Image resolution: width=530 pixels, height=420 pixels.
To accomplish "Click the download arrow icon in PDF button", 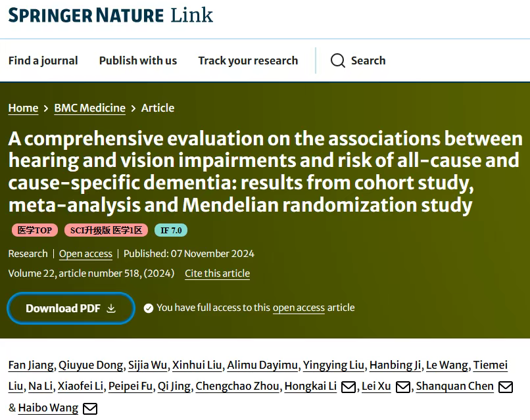I will click(111, 308).
